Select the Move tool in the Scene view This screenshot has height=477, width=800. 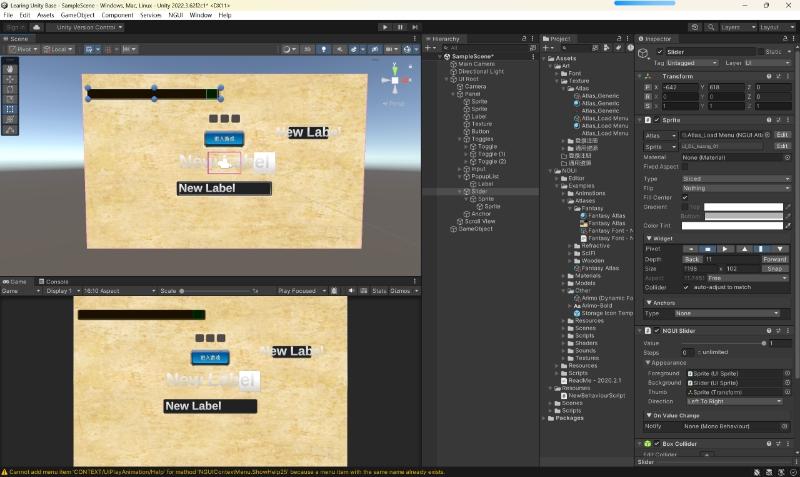[x=10, y=78]
